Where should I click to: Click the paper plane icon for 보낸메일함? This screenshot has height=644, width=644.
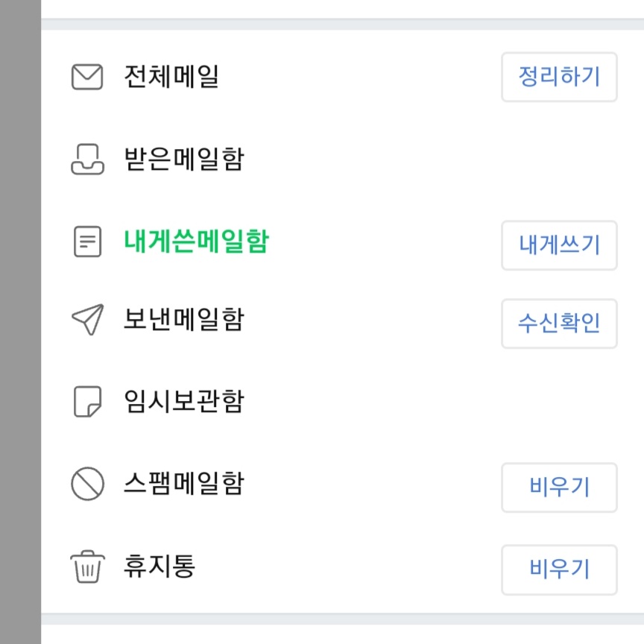(x=87, y=321)
